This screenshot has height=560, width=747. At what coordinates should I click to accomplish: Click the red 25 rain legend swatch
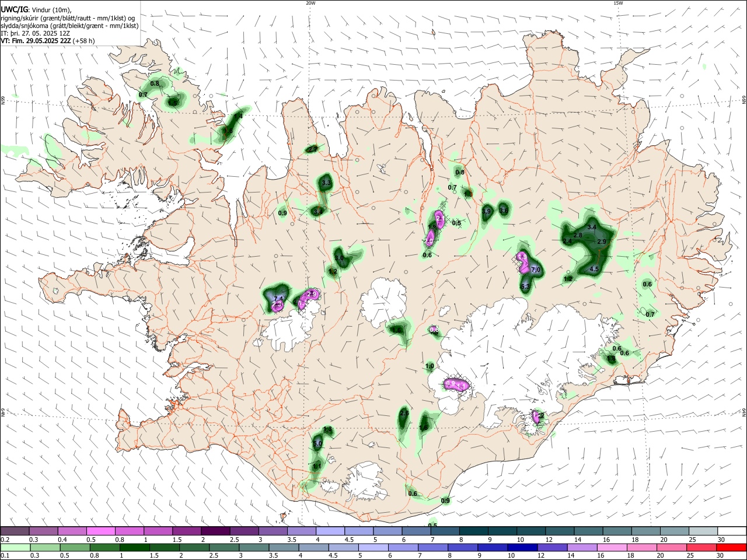701,548
